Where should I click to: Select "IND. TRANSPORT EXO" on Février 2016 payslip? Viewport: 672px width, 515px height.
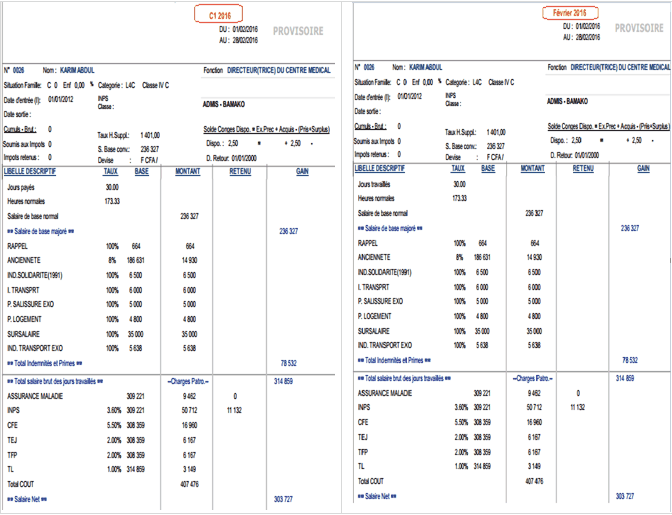point(385,345)
